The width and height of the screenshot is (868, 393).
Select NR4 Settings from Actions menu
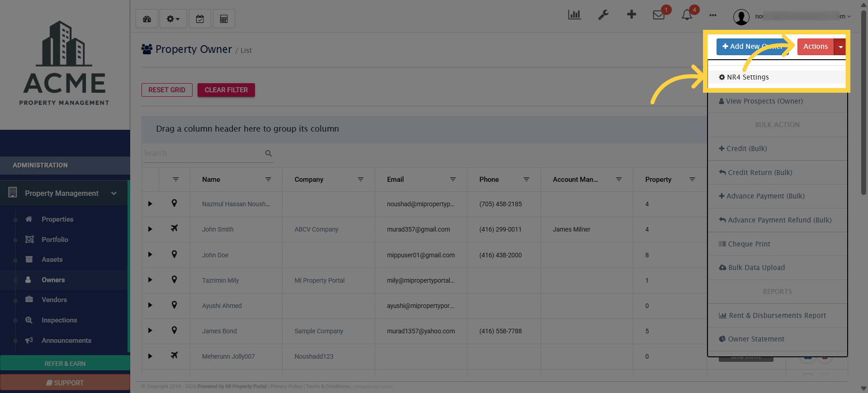[777, 77]
